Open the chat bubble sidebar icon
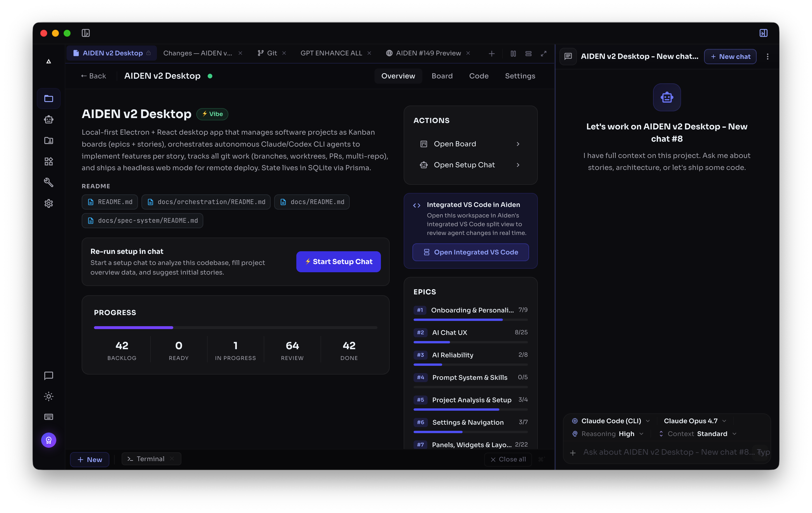This screenshot has width=812, height=513. [48, 375]
